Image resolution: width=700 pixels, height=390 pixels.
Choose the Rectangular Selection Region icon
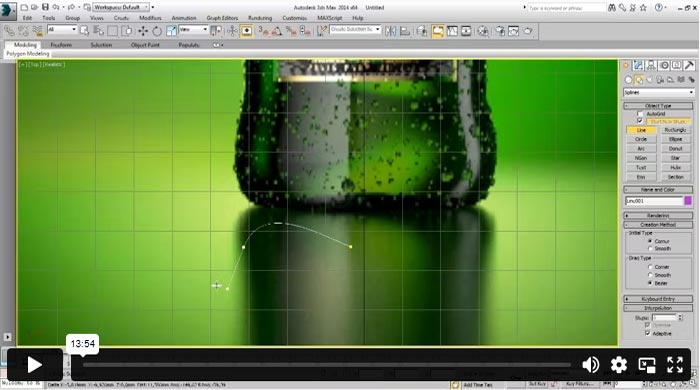pyautogui.click(x=112, y=31)
